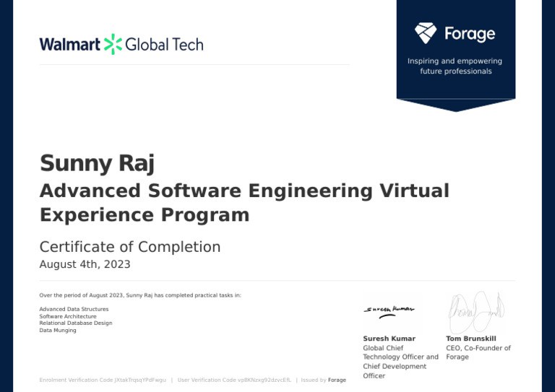Click the 'Global Tech' text in the logo
Viewport: 555px width, 392px height.
point(164,45)
